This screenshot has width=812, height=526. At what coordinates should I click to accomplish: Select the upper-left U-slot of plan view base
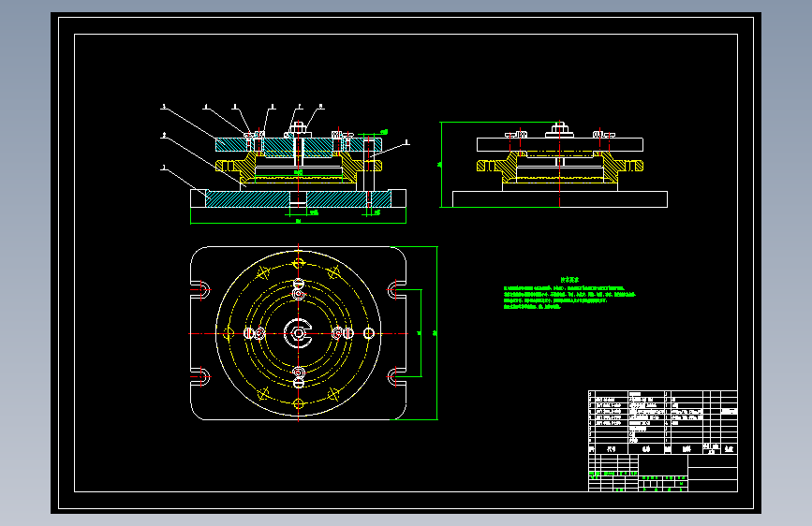201,290
